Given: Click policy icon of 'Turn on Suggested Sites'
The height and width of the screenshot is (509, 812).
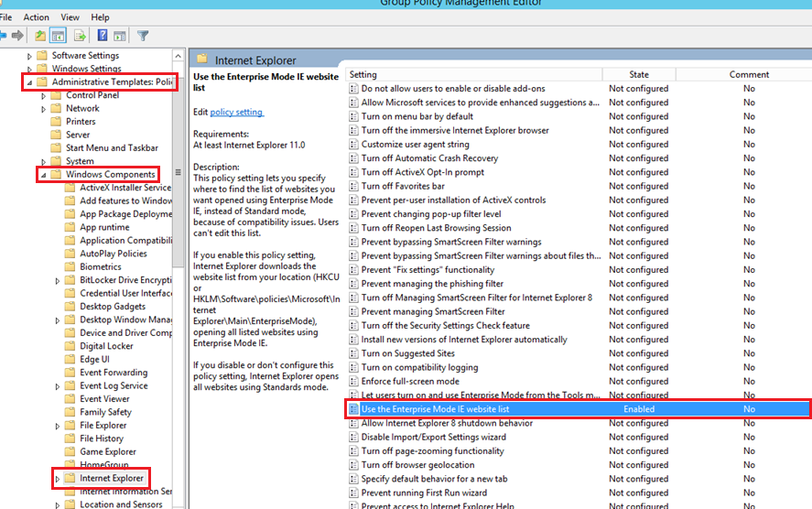Looking at the screenshot, I should pos(353,353).
